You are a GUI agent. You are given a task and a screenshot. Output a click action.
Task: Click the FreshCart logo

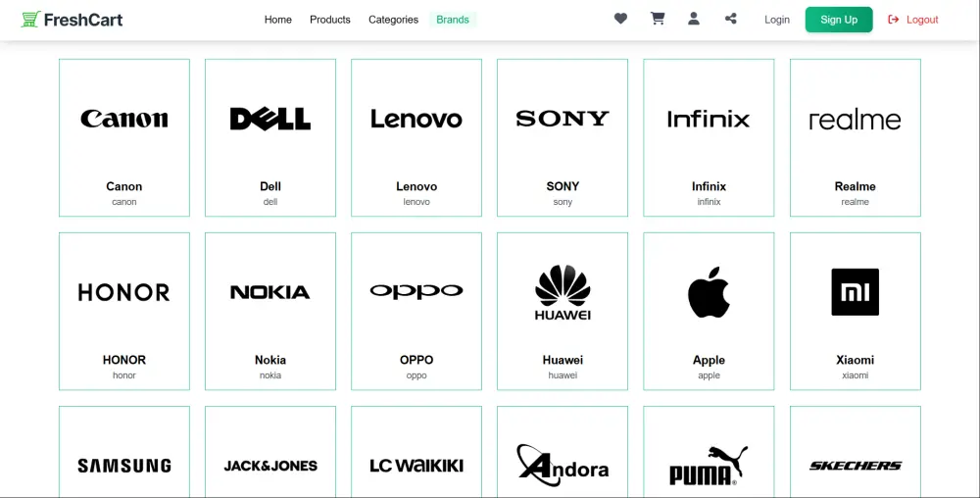tap(72, 20)
